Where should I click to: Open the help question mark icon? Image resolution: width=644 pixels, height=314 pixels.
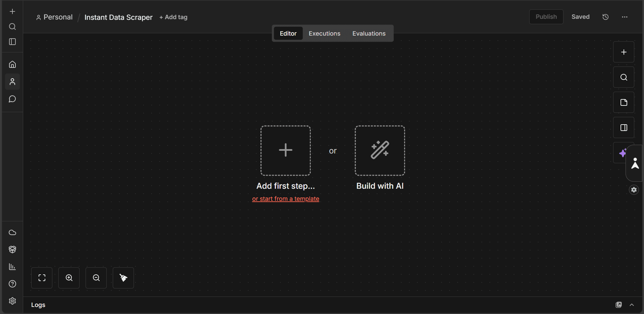12,284
